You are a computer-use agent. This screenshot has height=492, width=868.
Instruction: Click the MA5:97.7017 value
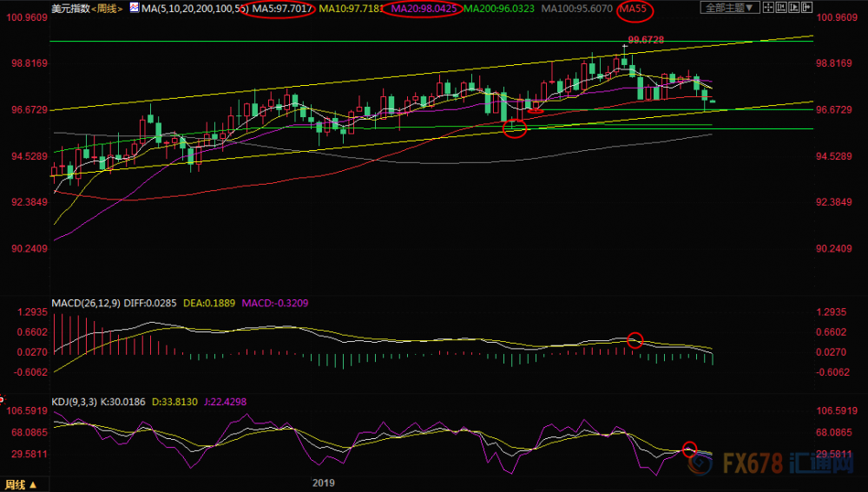(282, 9)
